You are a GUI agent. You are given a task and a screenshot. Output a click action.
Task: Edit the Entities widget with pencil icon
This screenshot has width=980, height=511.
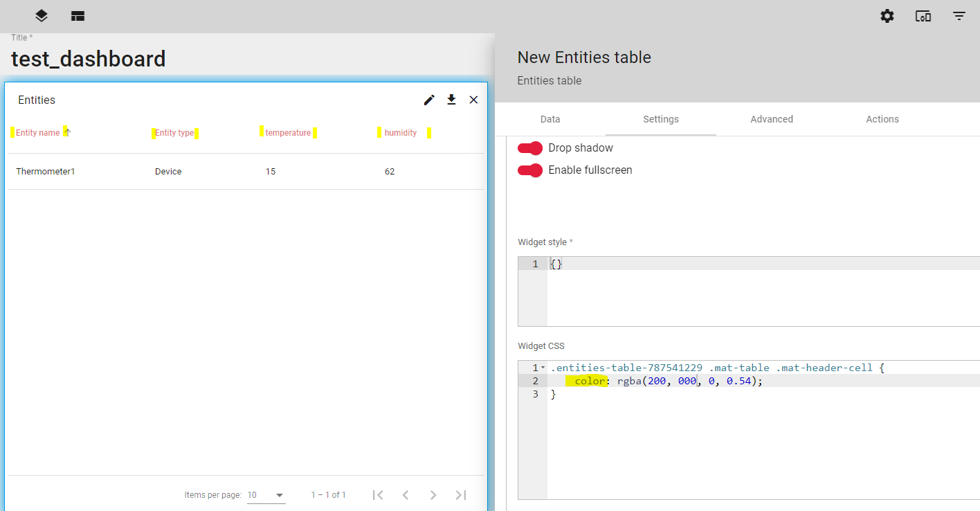click(x=429, y=100)
